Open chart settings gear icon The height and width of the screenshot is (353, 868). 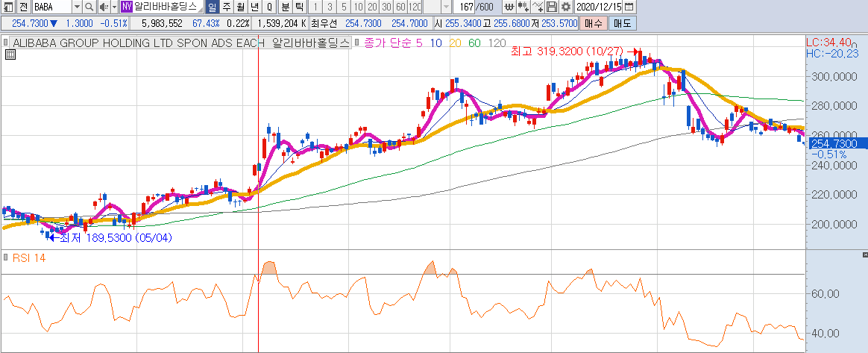coord(565,7)
